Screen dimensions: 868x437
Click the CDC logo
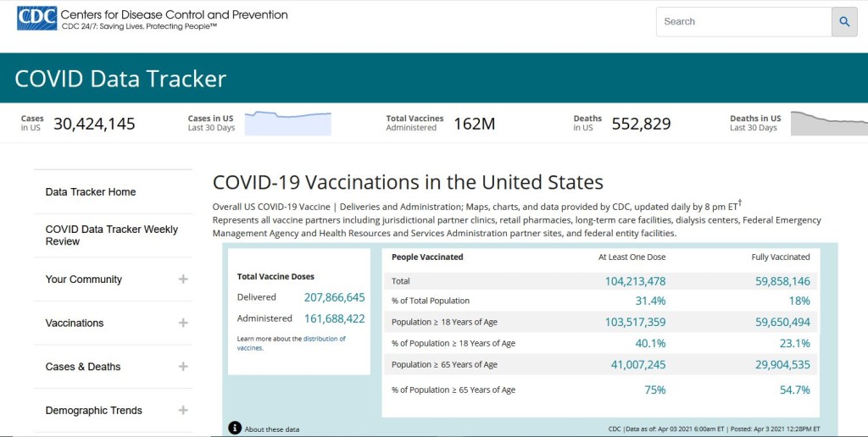36,19
